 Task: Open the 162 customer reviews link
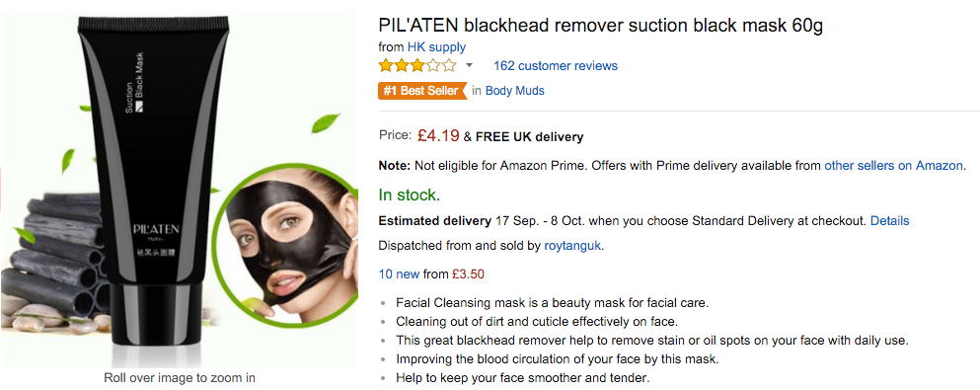pyautogui.click(x=555, y=65)
